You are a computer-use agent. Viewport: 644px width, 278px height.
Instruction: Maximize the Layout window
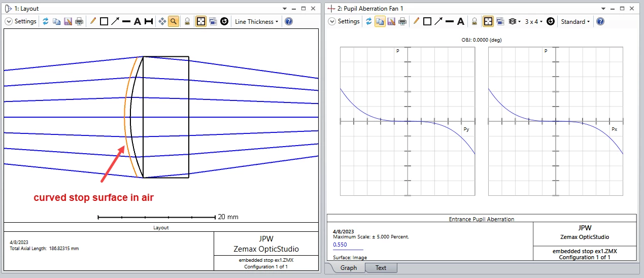pyautogui.click(x=303, y=9)
